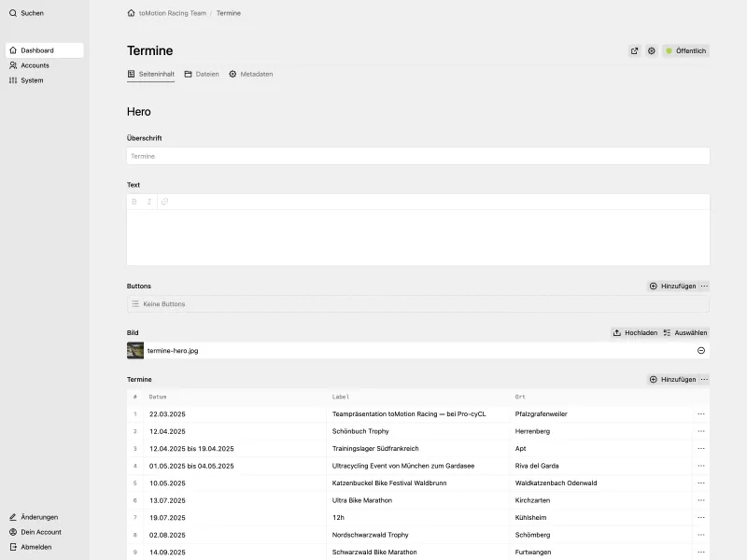This screenshot has height=560, width=747.
Task: Open the search via the magnifier icon
Action: tap(12, 13)
